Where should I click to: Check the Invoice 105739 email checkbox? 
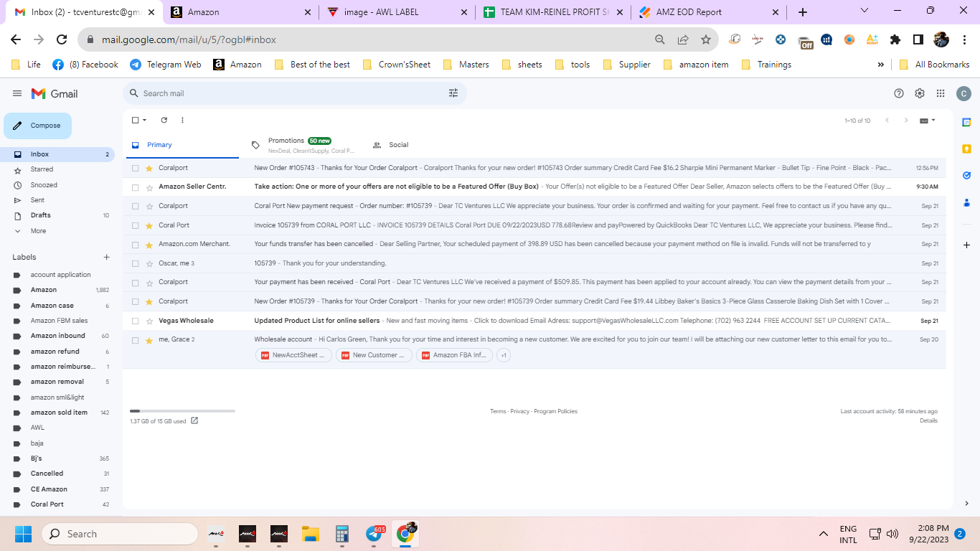tap(135, 225)
